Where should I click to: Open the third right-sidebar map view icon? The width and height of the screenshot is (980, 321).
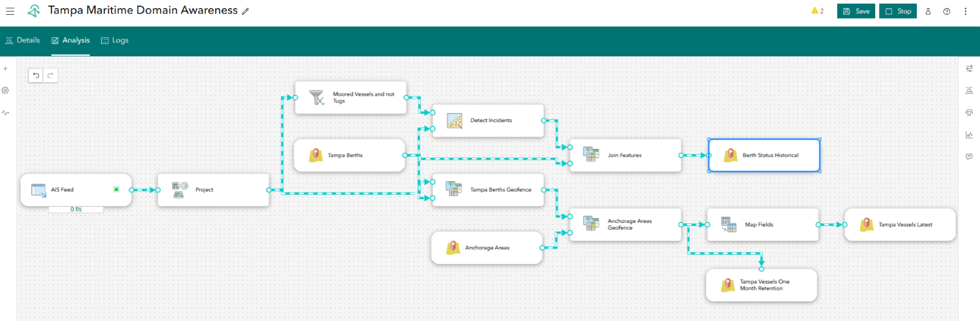coord(969,113)
